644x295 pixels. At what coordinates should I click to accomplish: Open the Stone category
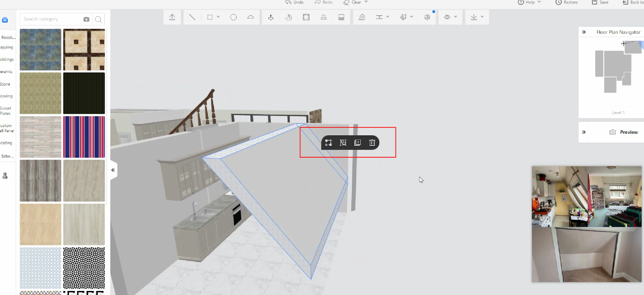(x=5, y=84)
